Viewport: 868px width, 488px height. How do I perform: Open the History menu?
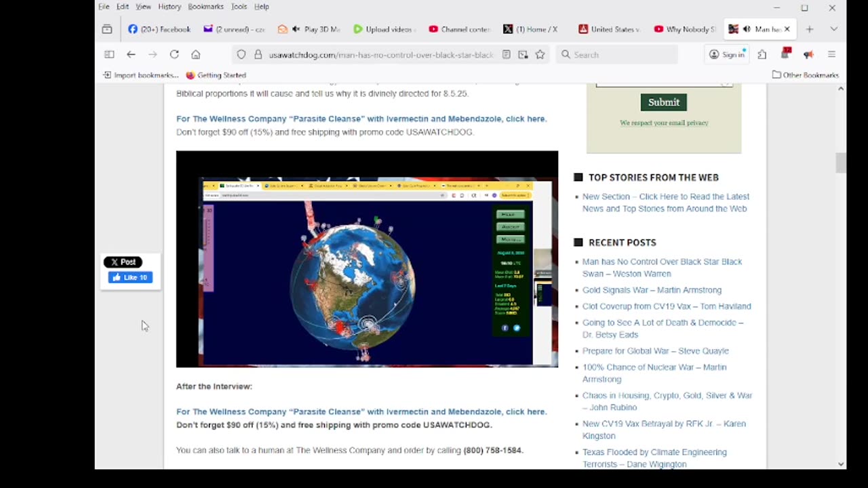click(x=170, y=7)
